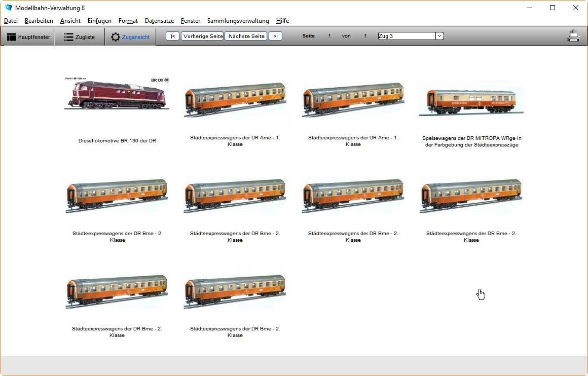This screenshot has height=376, width=588.
Task: Open the Hilfe menu
Action: tap(282, 21)
